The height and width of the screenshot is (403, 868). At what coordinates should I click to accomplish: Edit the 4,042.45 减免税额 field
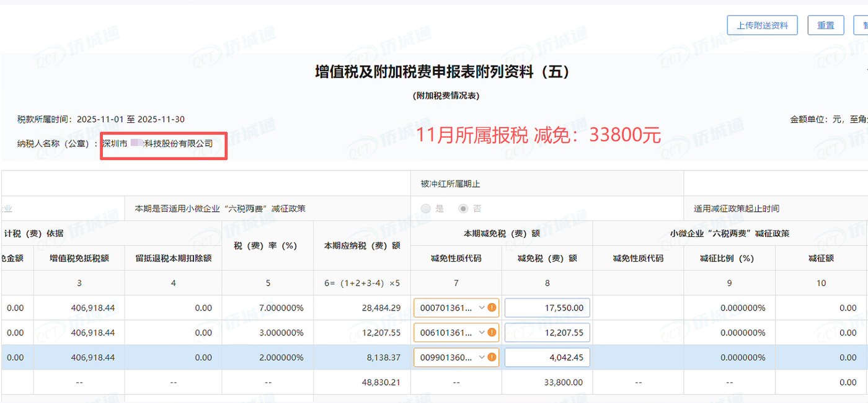(x=547, y=357)
